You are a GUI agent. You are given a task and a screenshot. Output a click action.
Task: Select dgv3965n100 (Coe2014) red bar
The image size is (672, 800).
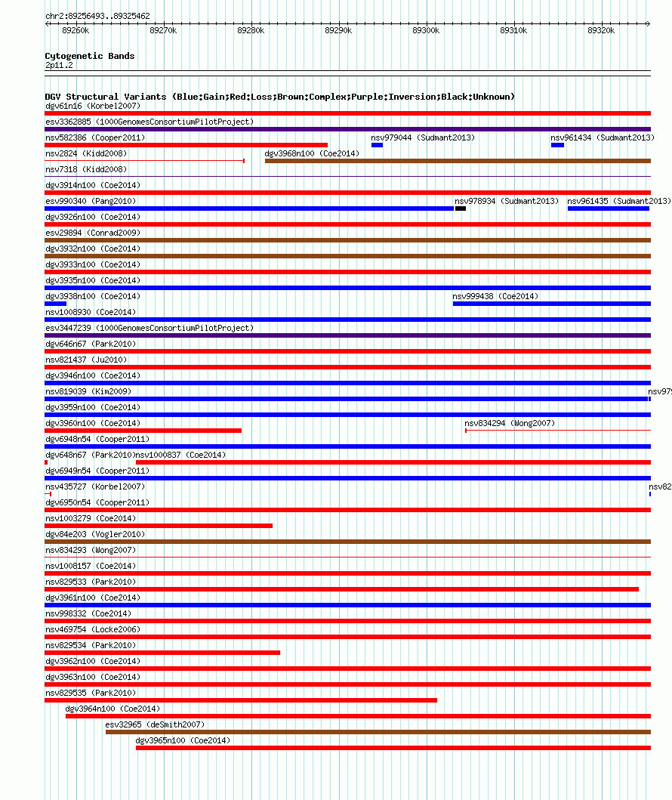coord(393,748)
